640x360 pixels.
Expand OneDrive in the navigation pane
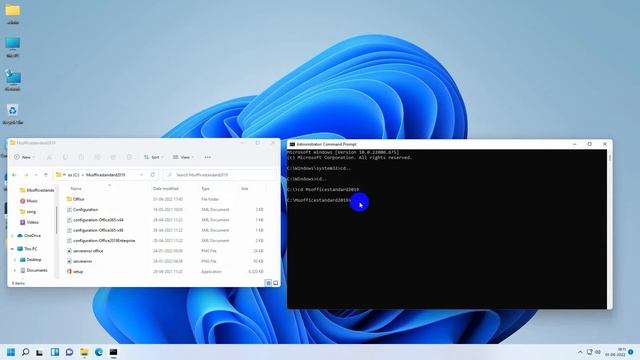12,236
